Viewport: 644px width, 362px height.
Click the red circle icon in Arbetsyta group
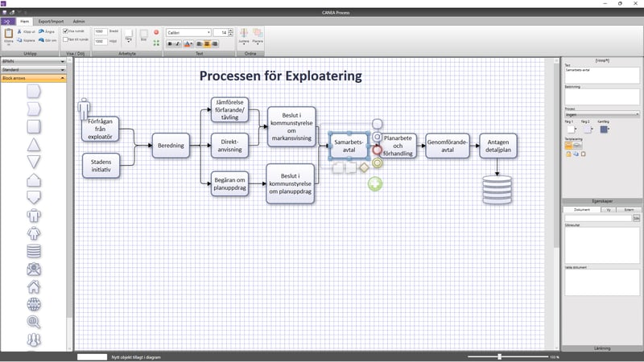coord(156,32)
